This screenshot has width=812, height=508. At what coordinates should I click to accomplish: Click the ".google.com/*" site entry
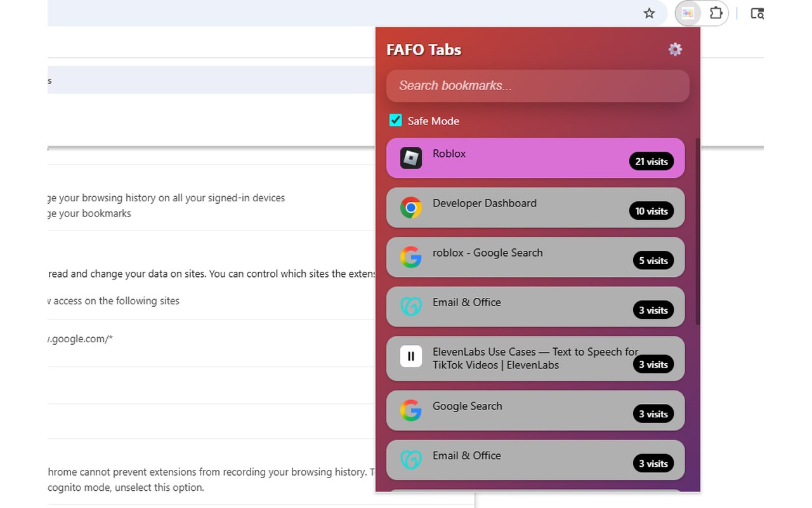[81, 339]
